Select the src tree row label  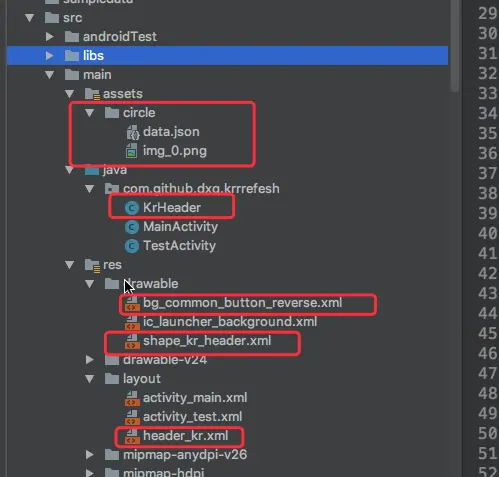coord(73,18)
